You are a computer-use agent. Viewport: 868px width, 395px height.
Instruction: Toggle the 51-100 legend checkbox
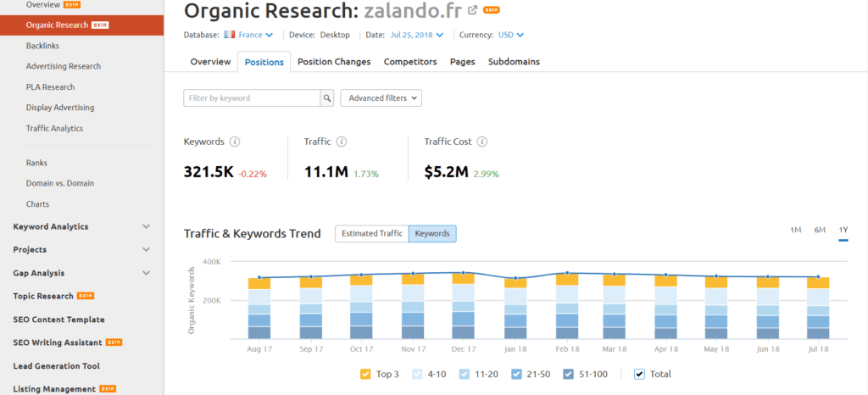point(568,374)
